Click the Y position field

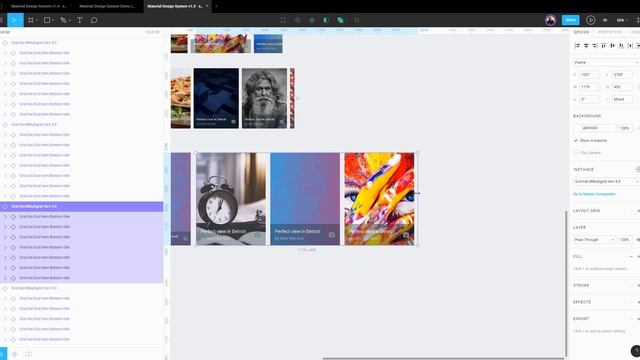pos(622,75)
